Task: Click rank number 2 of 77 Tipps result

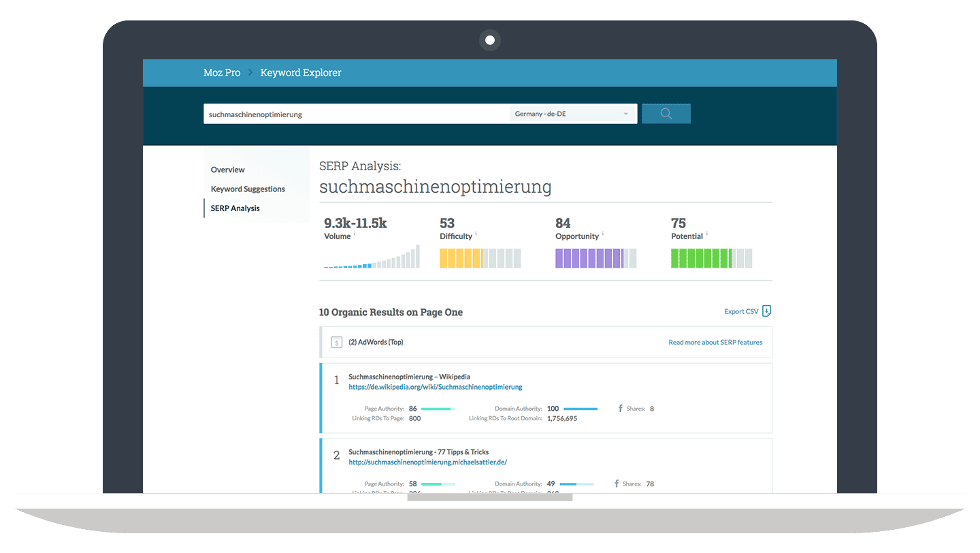Action: pyautogui.click(x=336, y=455)
